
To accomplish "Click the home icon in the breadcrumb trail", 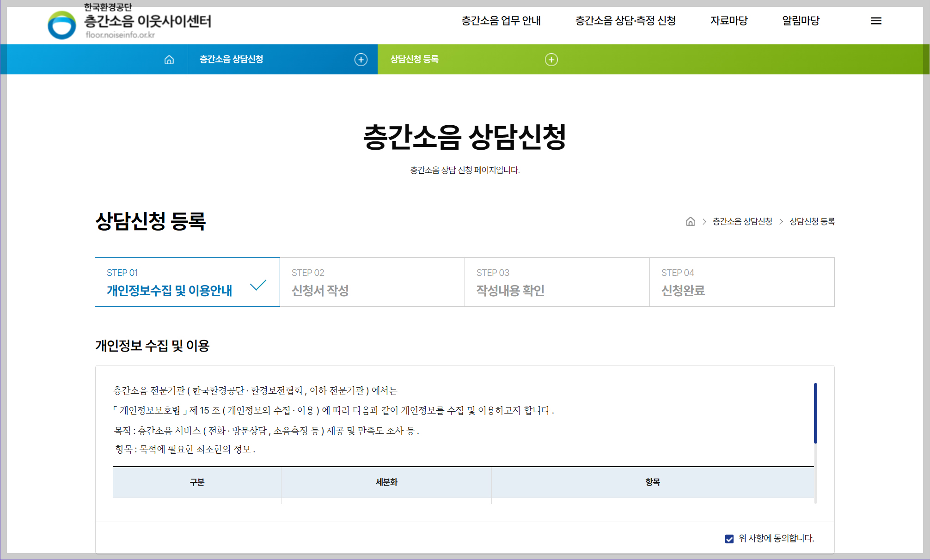I will pos(690,222).
